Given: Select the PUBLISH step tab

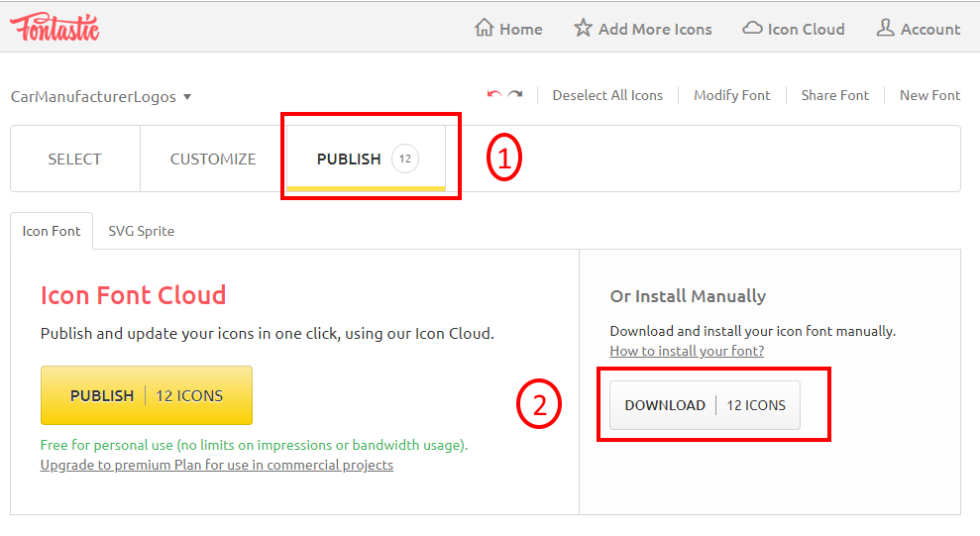Looking at the screenshot, I should click(x=349, y=159).
